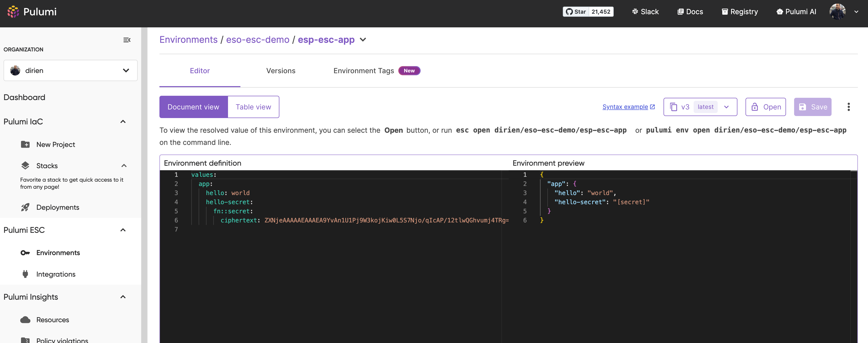Click the copy icon in the version selector
The height and width of the screenshot is (343, 868).
click(x=673, y=107)
